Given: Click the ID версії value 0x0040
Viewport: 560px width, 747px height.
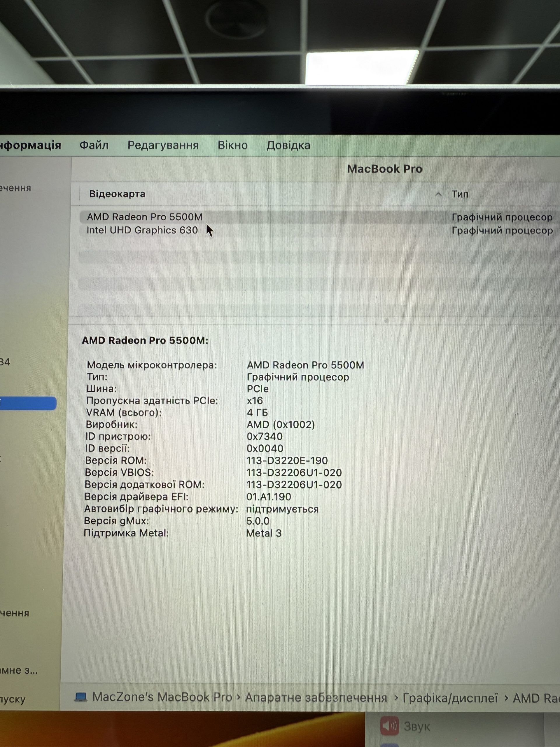Looking at the screenshot, I should (x=265, y=448).
